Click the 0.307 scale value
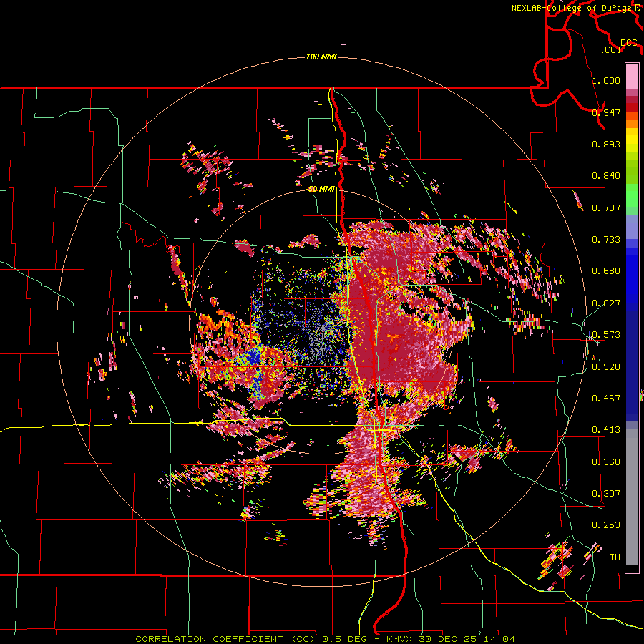 (606, 493)
